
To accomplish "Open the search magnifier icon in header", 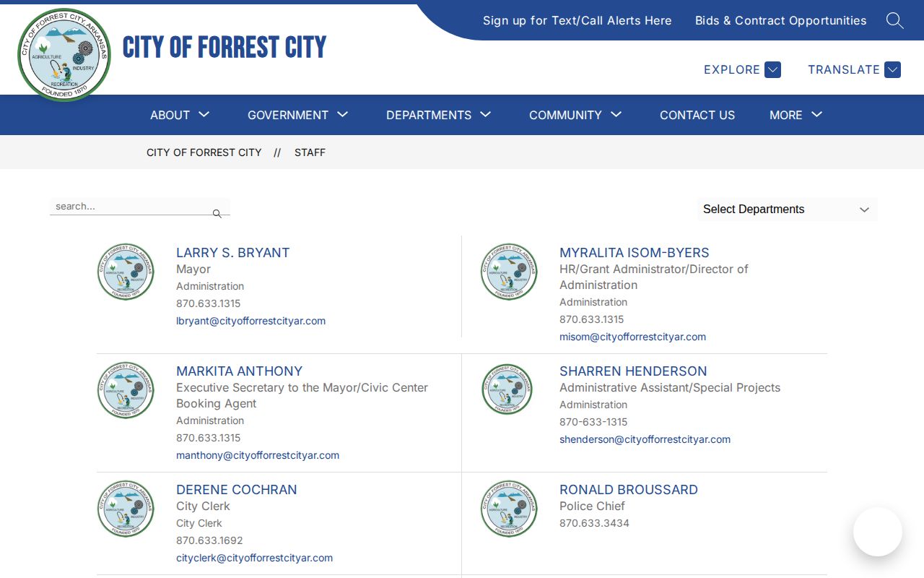I will tap(895, 20).
